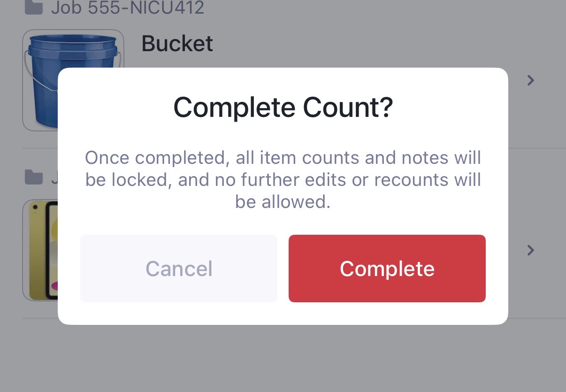This screenshot has width=566, height=392.
Task: Click blank dialog space below the buttons
Action: click(283, 314)
